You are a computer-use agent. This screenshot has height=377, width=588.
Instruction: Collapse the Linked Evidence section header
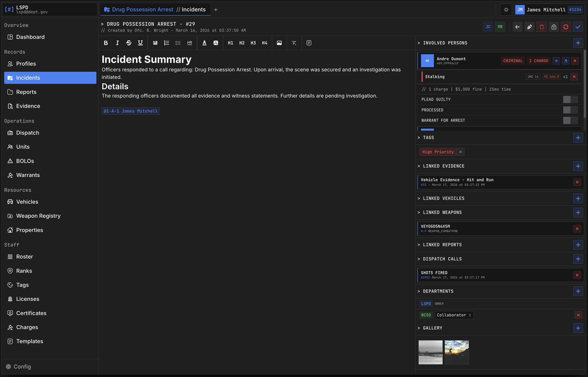[x=443, y=166]
